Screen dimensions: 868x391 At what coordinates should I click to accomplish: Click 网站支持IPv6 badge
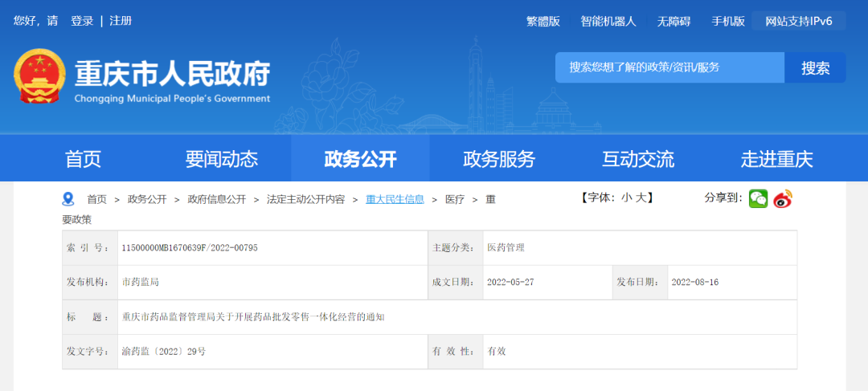coord(799,22)
